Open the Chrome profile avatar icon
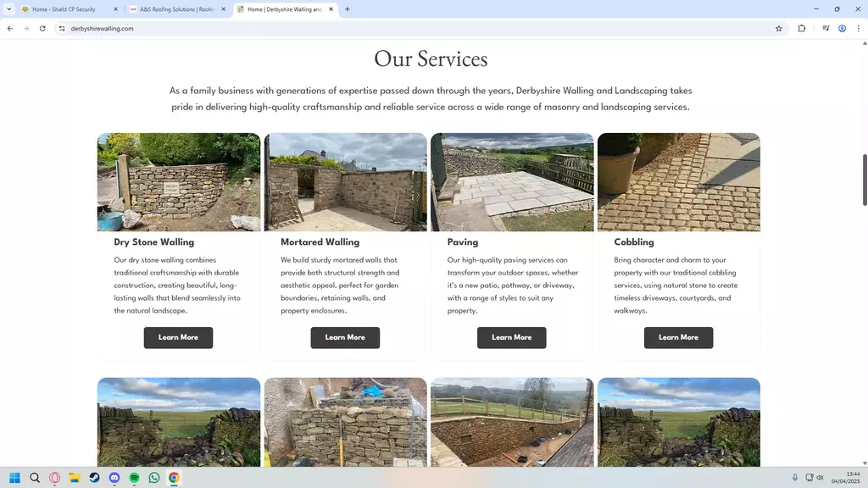The height and width of the screenshot is (488, 868). (x=842, y=28)
